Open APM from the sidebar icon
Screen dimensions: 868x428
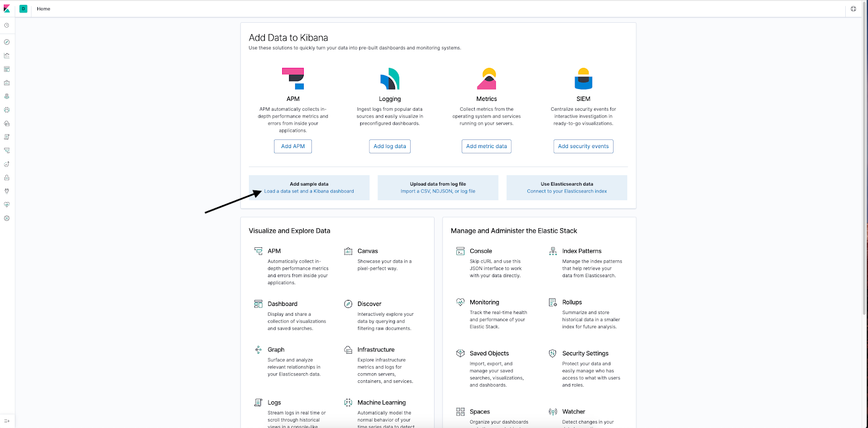[7, 150]
